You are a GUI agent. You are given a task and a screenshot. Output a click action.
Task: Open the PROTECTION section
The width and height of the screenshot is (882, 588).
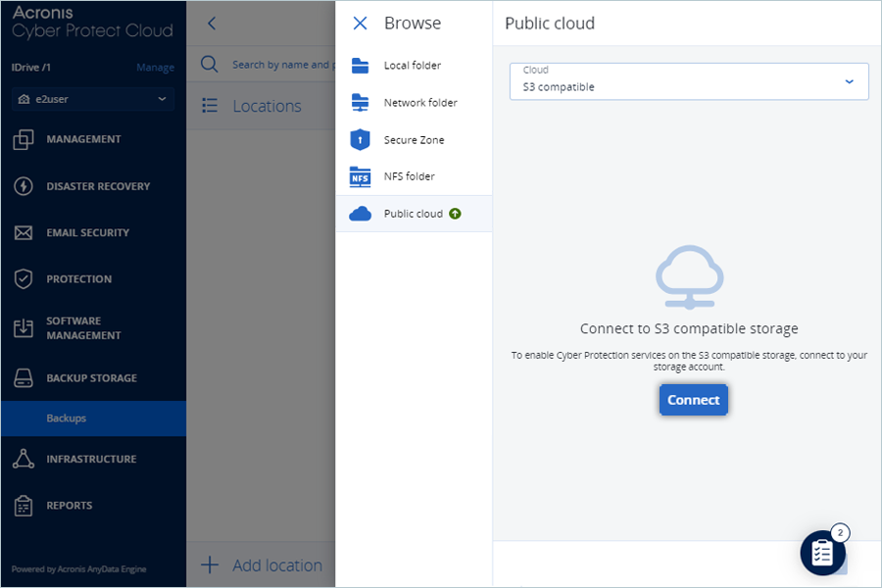[x=79, y=279]
